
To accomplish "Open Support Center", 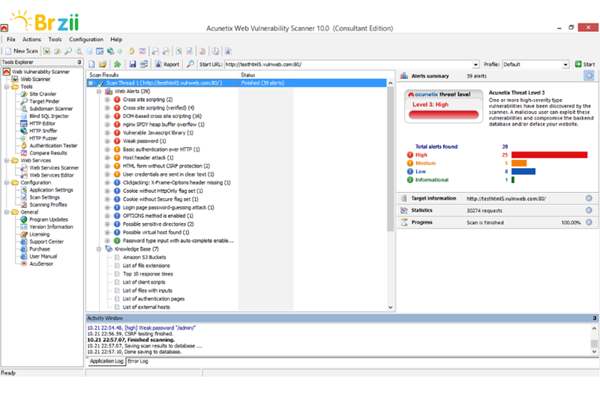I will 47,242.
